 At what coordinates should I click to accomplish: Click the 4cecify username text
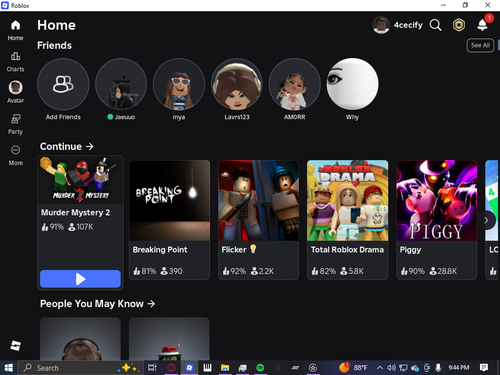point(408,25)
